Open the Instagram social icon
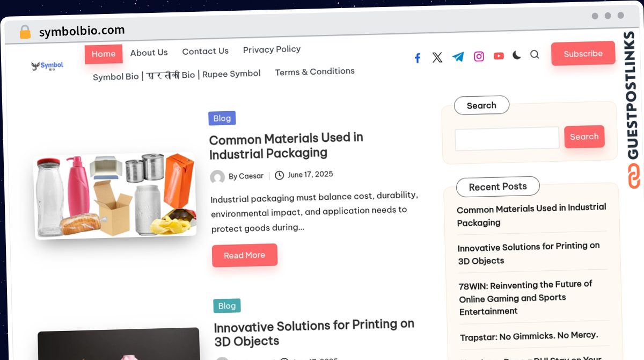The image size is (644, 360). 479,56
